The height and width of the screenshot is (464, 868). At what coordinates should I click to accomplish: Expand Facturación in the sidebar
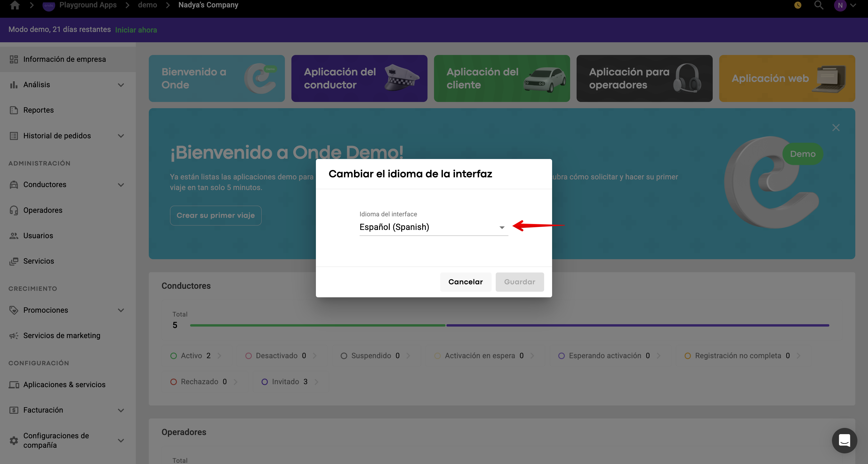121,410
